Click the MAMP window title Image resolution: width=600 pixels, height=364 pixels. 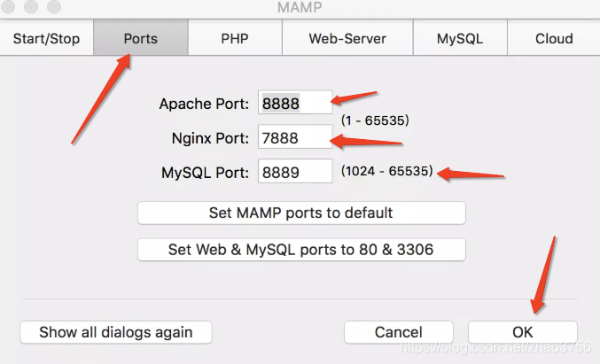pyautogui.click(x=300, y=7)
